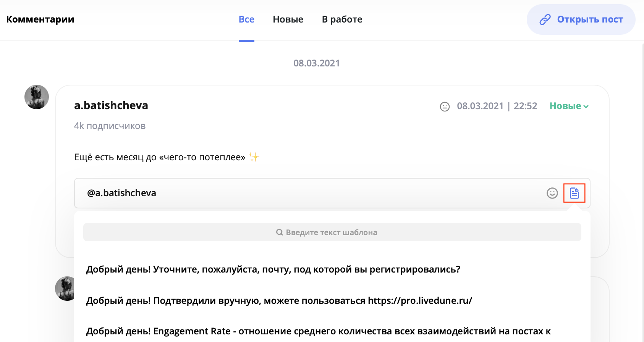The height and width of the screenshot is (342, 644).
Task: Click the neutral sentiment face icon
Action: [445, 106]
